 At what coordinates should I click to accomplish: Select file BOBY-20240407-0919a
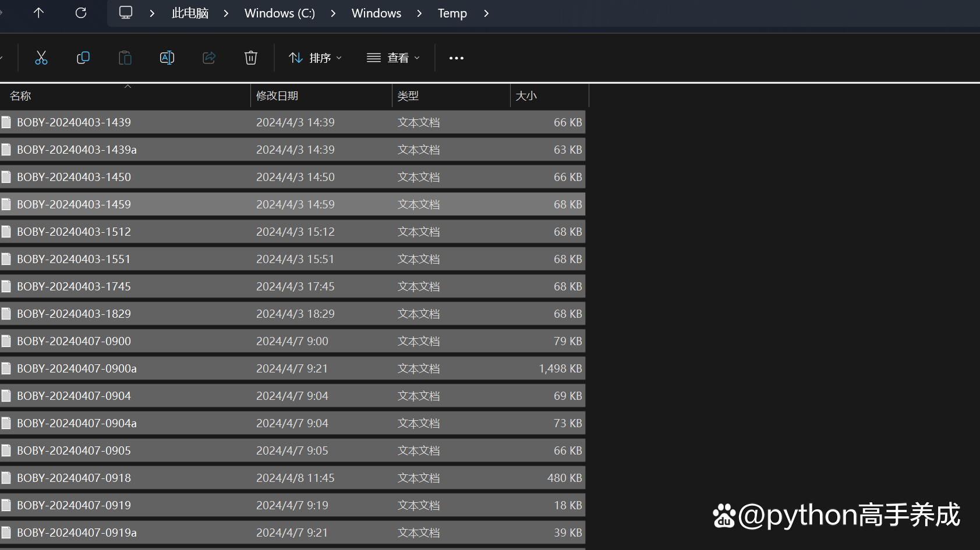point(292,533)
